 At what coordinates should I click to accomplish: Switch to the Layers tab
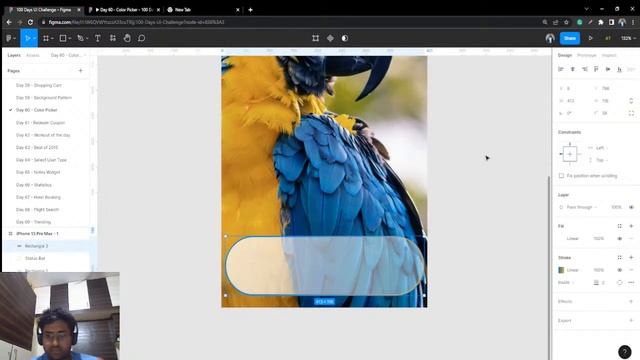pos(14,55)
